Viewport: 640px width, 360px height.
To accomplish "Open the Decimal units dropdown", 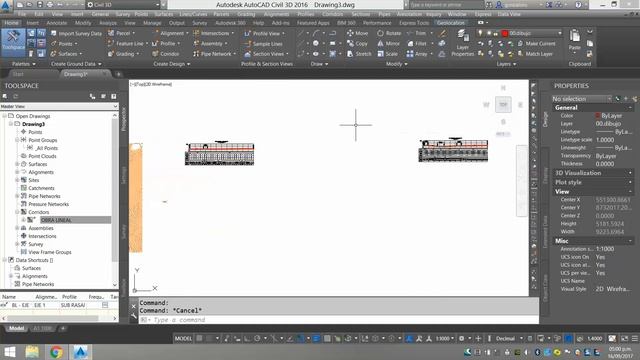I will point(509,339).
